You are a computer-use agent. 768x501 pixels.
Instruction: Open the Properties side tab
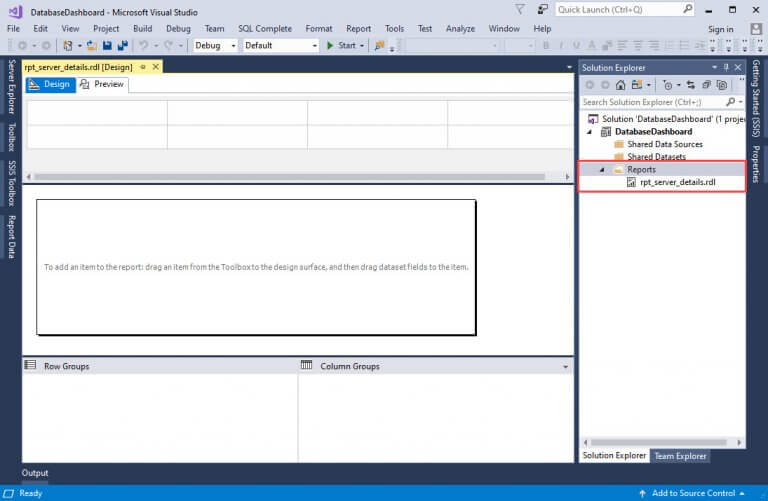(756, 164)
